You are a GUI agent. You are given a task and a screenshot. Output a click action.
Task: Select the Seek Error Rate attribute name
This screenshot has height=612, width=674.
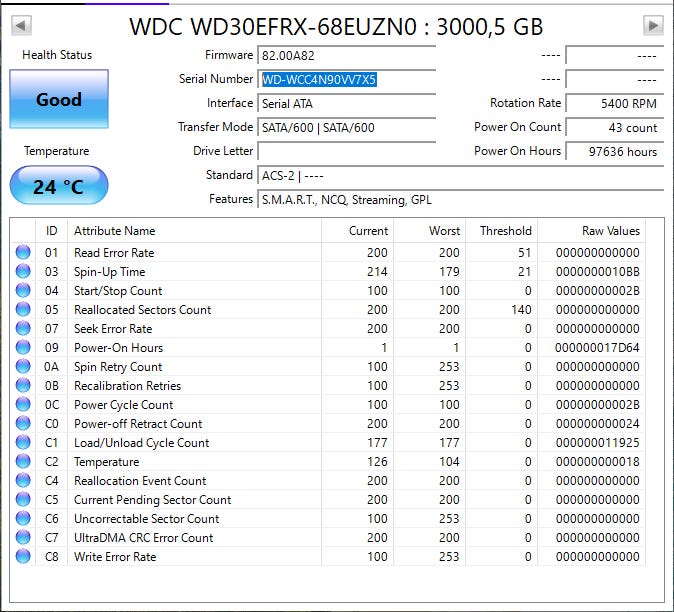113,329
